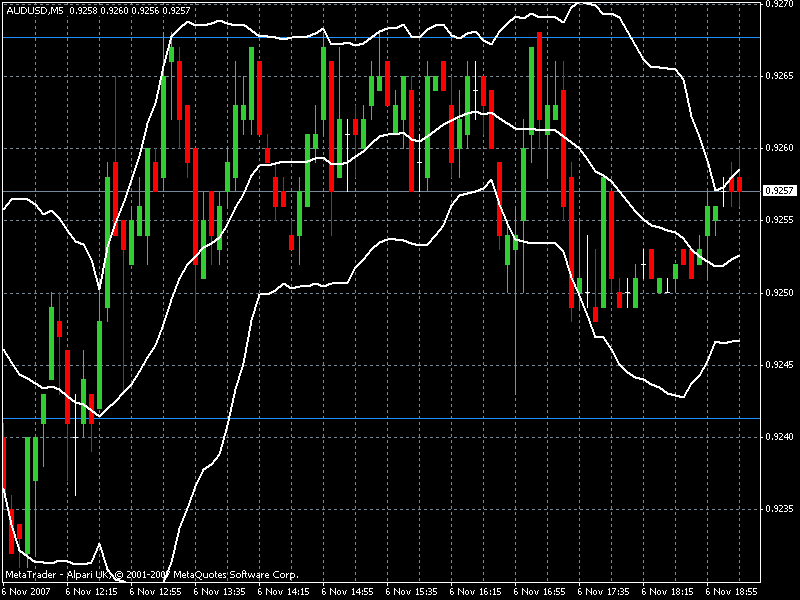This screenshot has width=800, height=600.
Task: Select the 6 Nov 17:35 time label
Action: [x=604, y=592]
